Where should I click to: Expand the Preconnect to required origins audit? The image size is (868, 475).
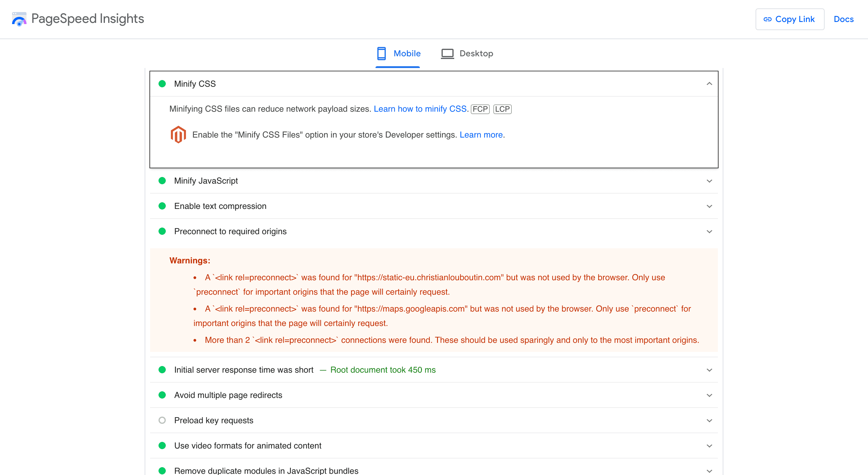[710, 231]
